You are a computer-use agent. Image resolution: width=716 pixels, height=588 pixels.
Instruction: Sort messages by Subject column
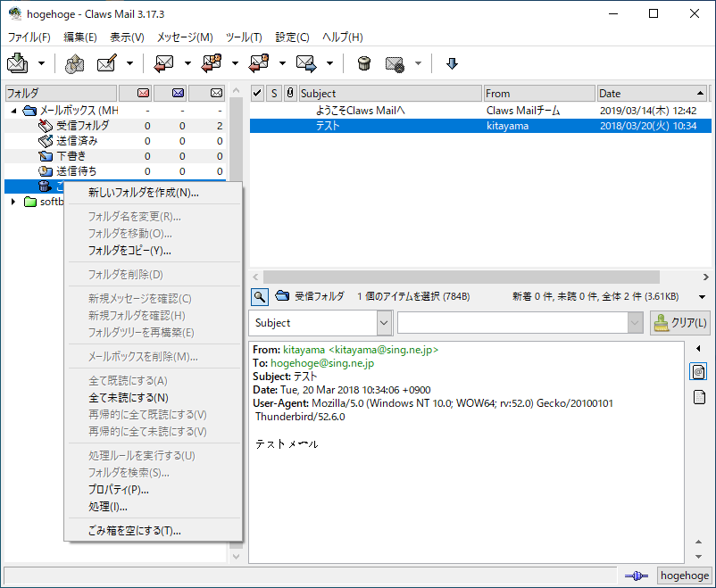tap(390, 93)
